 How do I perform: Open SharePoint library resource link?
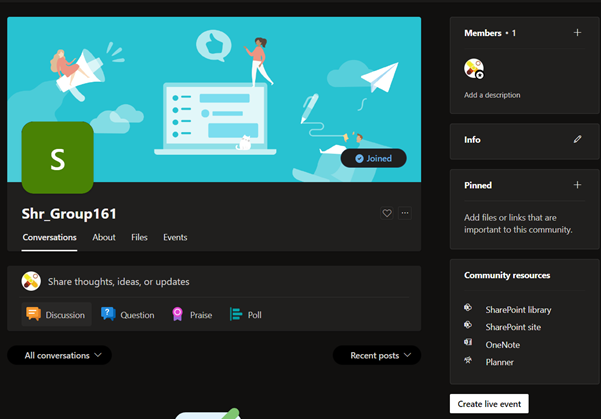518,310
